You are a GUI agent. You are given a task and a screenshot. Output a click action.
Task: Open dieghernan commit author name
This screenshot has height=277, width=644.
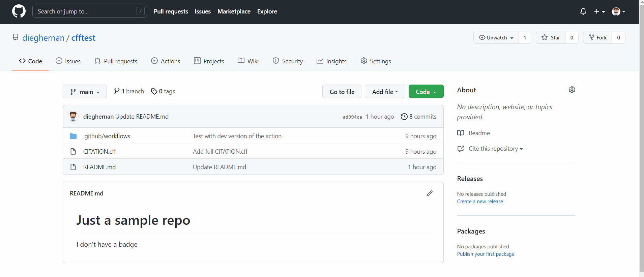(98, 116)
